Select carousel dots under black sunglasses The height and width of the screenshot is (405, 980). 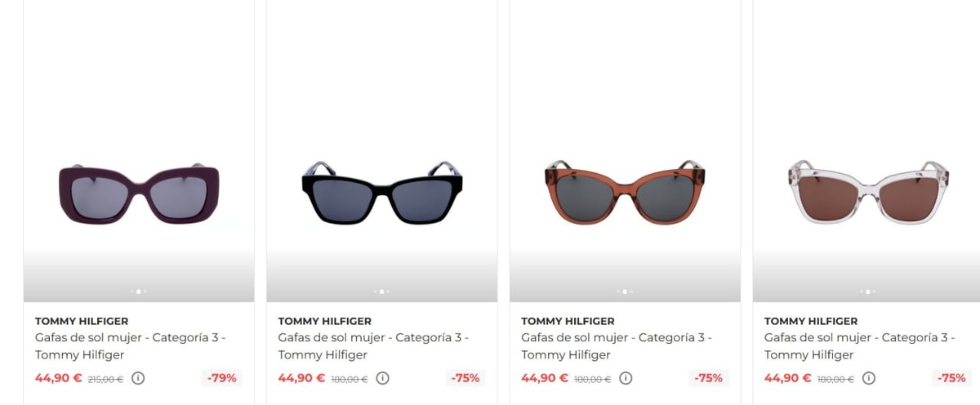(381, 292)
